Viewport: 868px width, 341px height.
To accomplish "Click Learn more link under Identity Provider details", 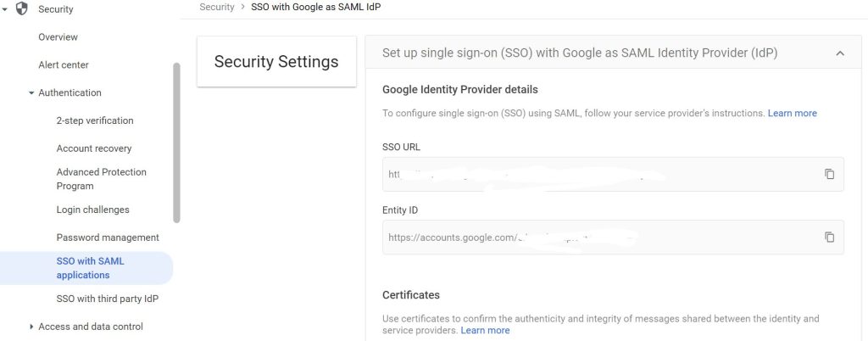I will pos(793,113).
